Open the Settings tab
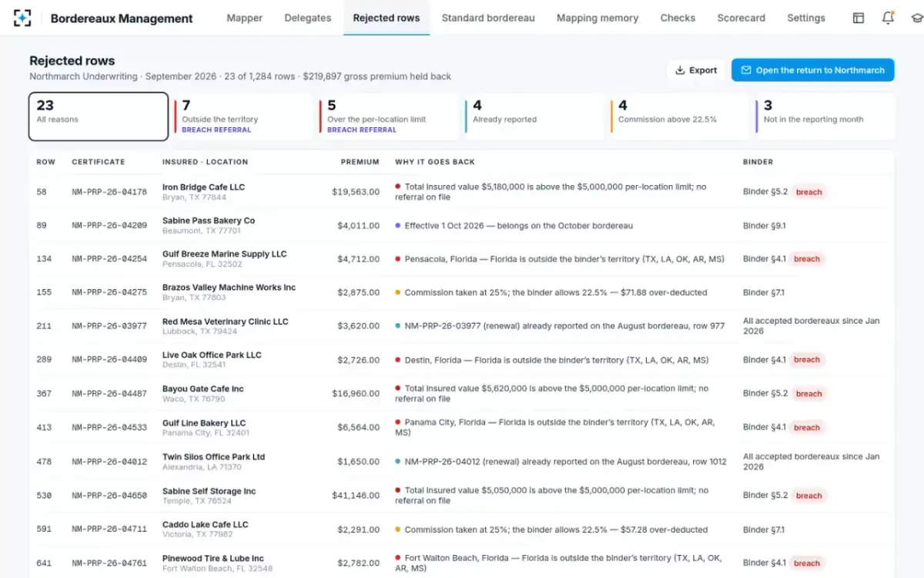 pos(806,18)
